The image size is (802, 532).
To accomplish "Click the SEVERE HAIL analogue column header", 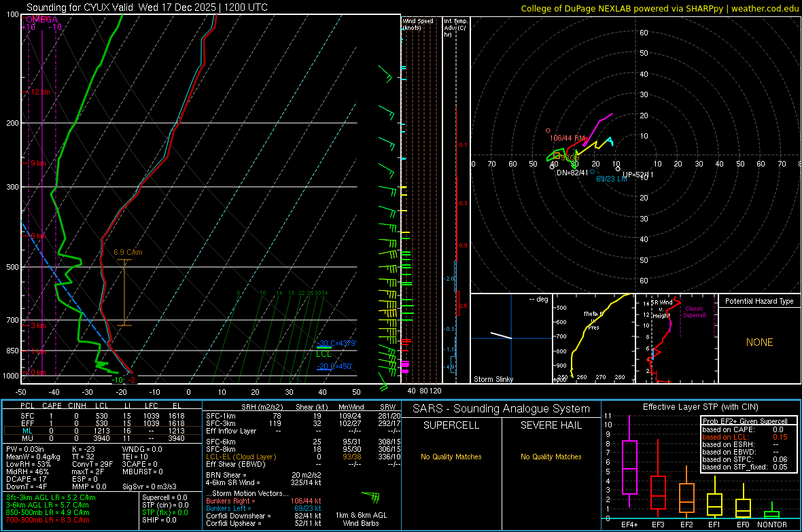I will (551, 425).
